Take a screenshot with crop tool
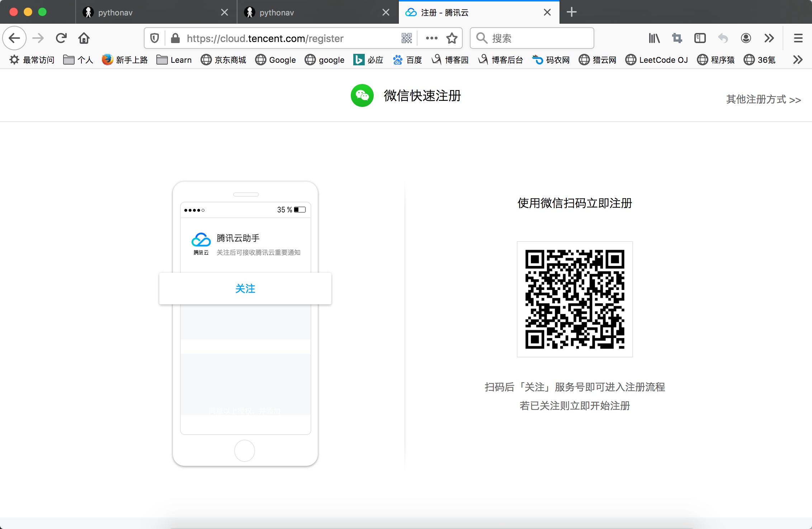The image size is (812, 529). click(677, 38)
